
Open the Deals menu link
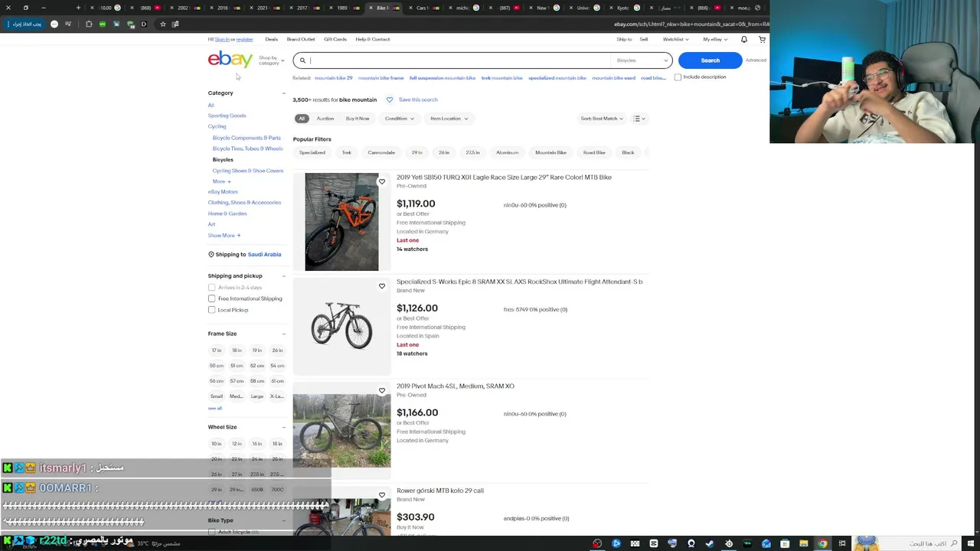tap(271, 39)
